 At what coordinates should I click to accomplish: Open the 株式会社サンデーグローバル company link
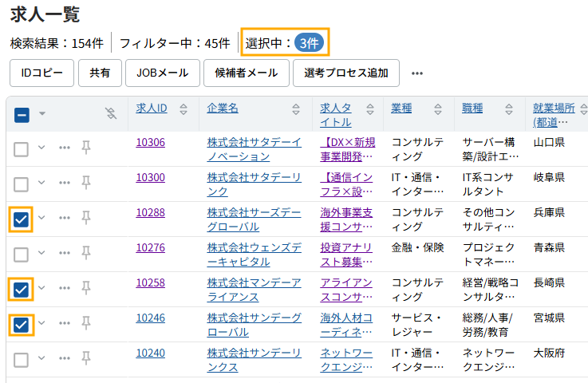254,324
